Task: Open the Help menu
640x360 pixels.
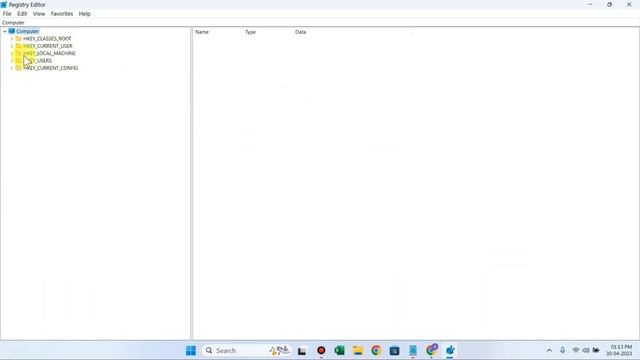Action: 84,13
